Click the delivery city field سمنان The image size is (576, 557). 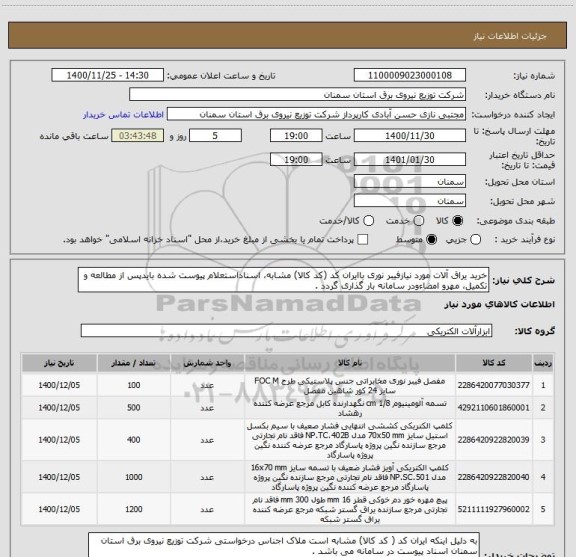tap(410, 201)
